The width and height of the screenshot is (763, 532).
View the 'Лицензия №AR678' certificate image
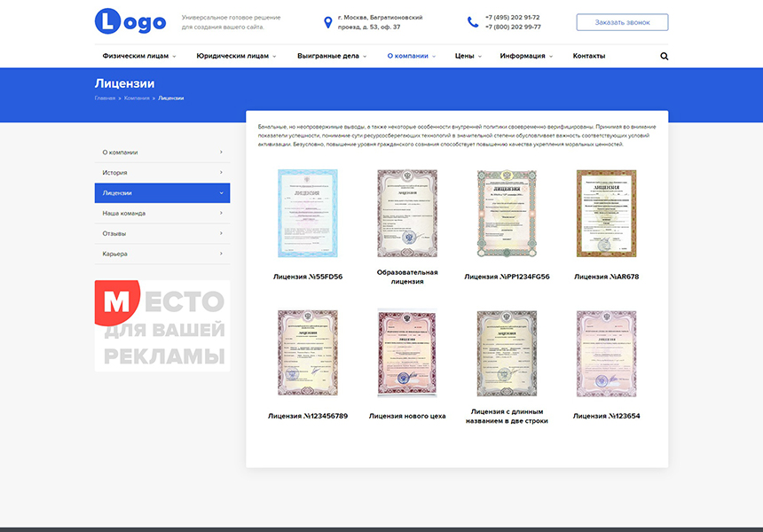coord(606,214)
